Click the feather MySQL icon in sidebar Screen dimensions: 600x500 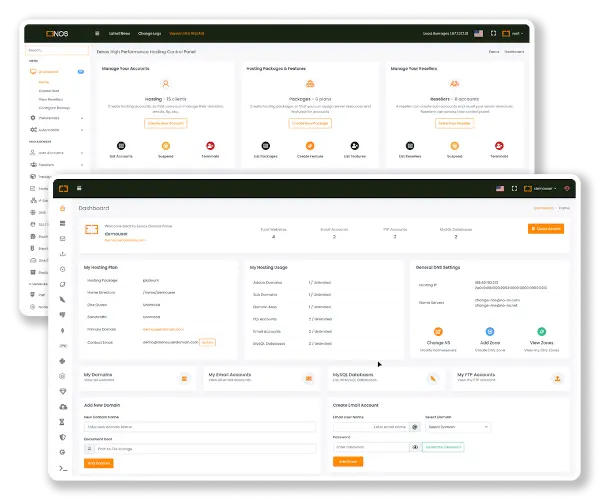[62, 300]
